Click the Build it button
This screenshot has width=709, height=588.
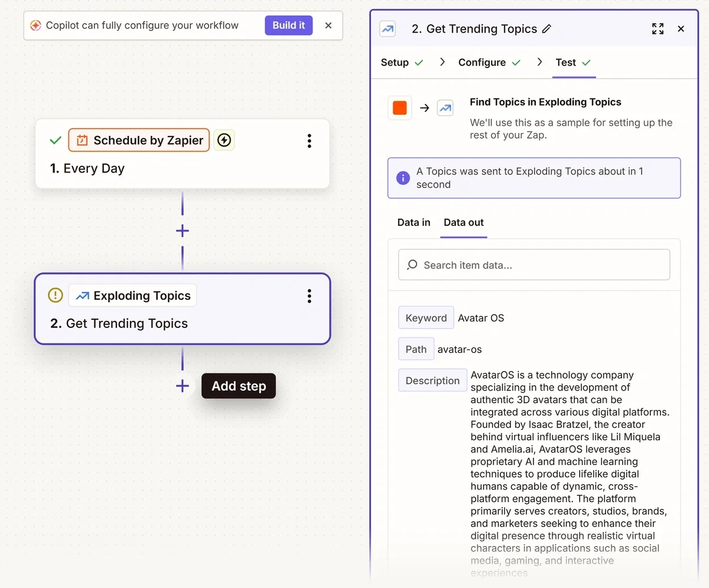tap(289, 25)
